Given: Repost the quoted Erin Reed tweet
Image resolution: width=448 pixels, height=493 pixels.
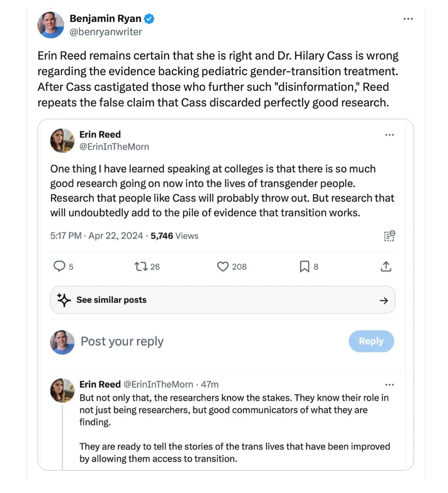Looking at the screenshot, I should (140, 266).
